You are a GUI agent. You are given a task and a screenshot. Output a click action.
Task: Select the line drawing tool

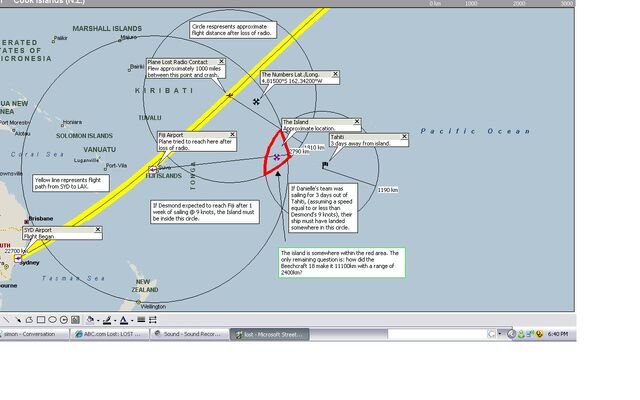click(x=6, y=320)
